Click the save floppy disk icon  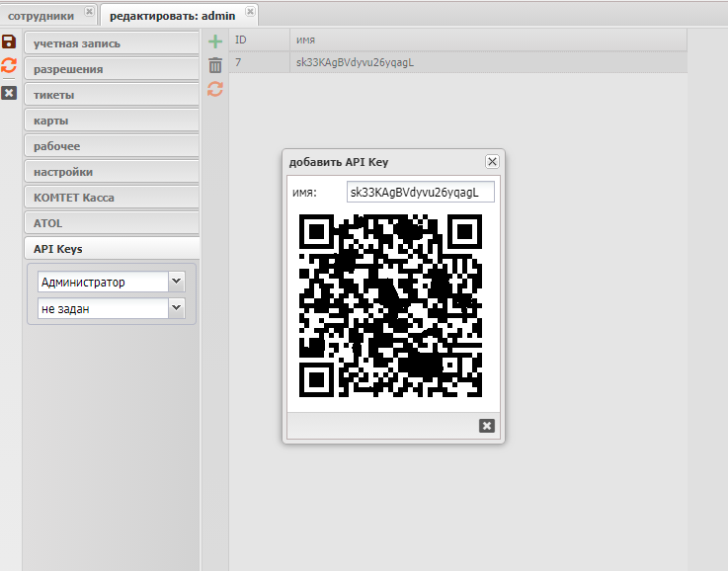tap(9, 41)
